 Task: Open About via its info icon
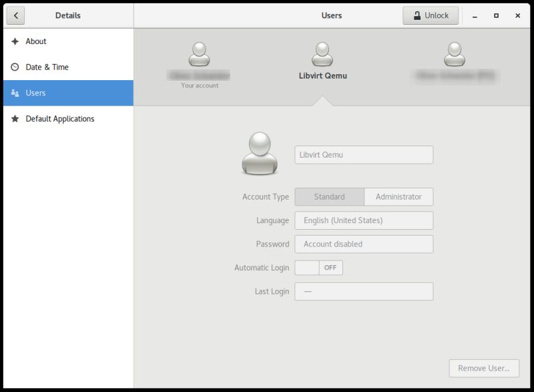point(15,41)
